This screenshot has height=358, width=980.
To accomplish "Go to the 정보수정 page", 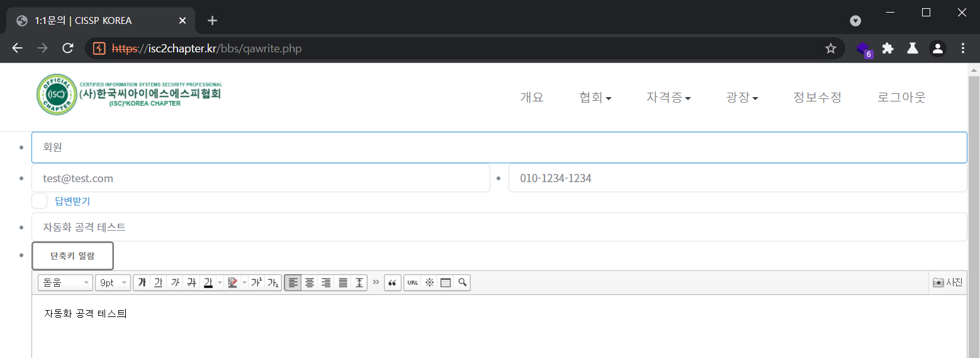I will [x=817, y=98].
